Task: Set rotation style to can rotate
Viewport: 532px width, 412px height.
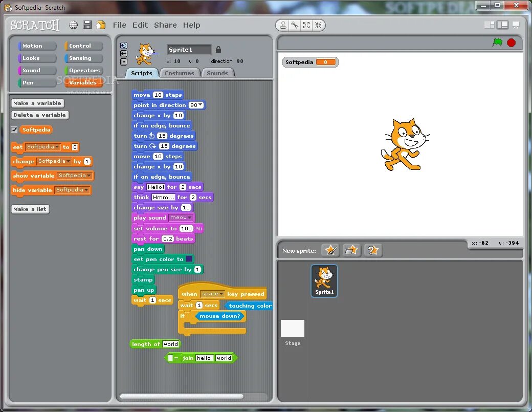Action: tap(124, 46)
